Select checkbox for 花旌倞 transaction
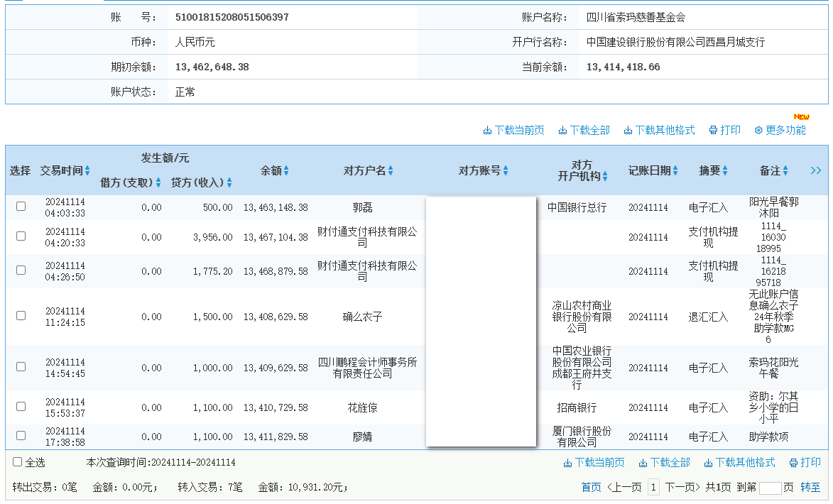833x504 pixels. coord(21,406)
